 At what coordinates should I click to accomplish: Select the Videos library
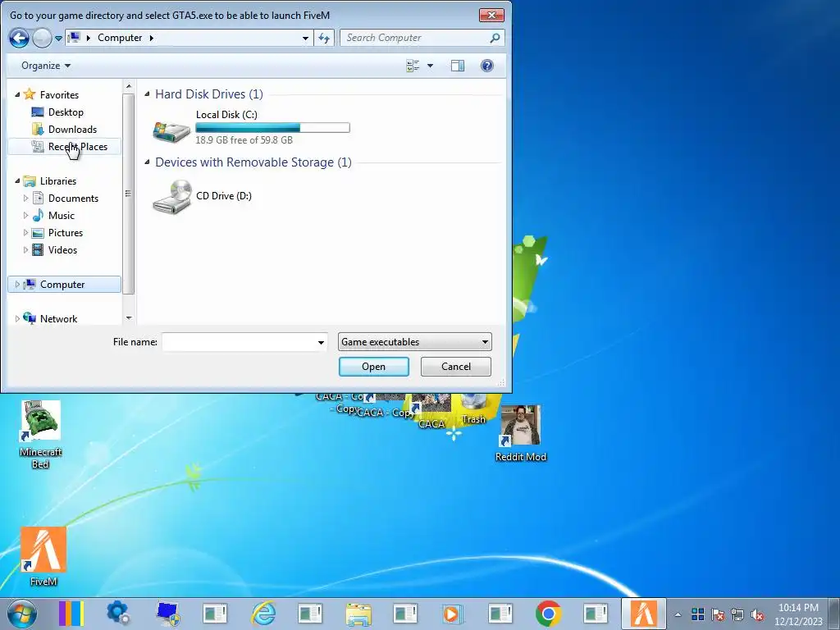pyautogui.click(x=62, y=249)
